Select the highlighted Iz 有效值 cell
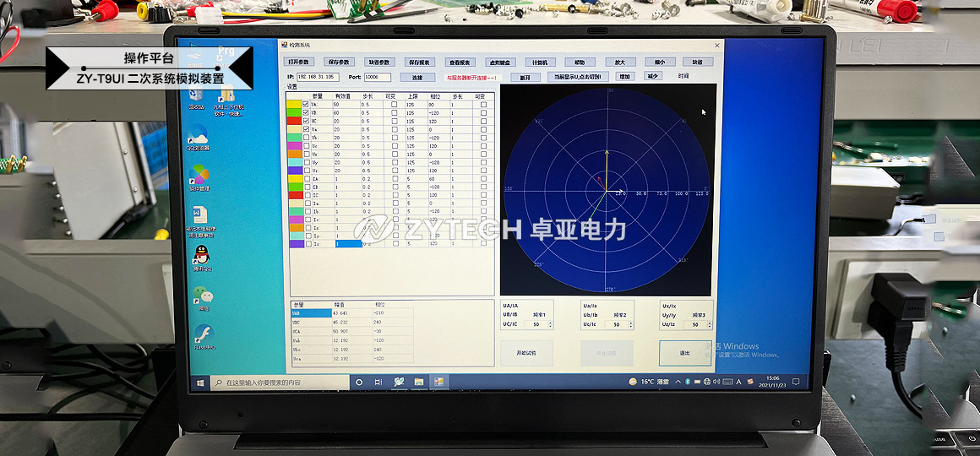 (349, 244)
